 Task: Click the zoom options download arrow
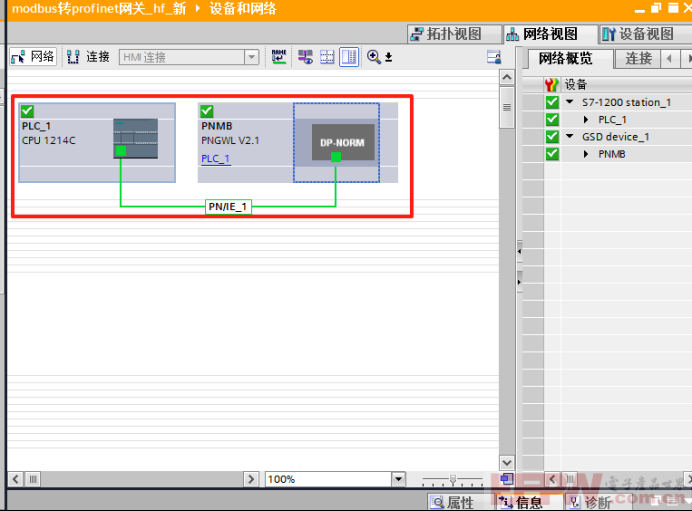[x=388, y=57]
